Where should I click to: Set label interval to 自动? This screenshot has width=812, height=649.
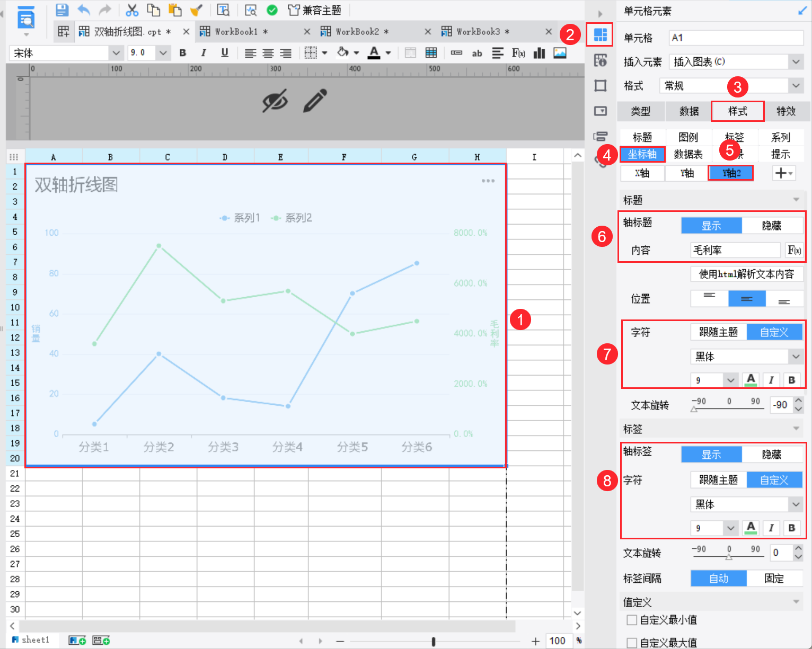(719, 579)
